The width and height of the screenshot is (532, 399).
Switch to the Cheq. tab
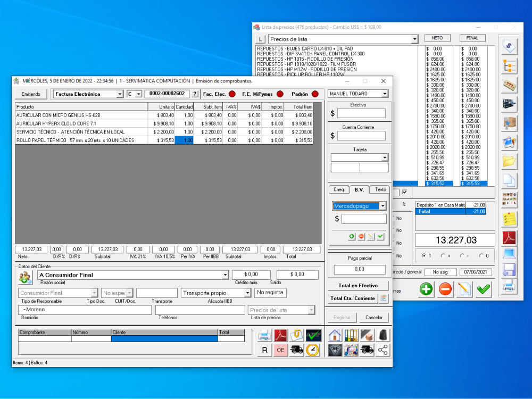(x=339, y=189)
